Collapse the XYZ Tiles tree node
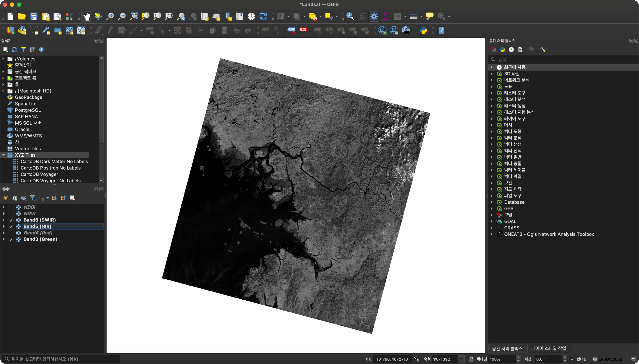 (3, 155)
